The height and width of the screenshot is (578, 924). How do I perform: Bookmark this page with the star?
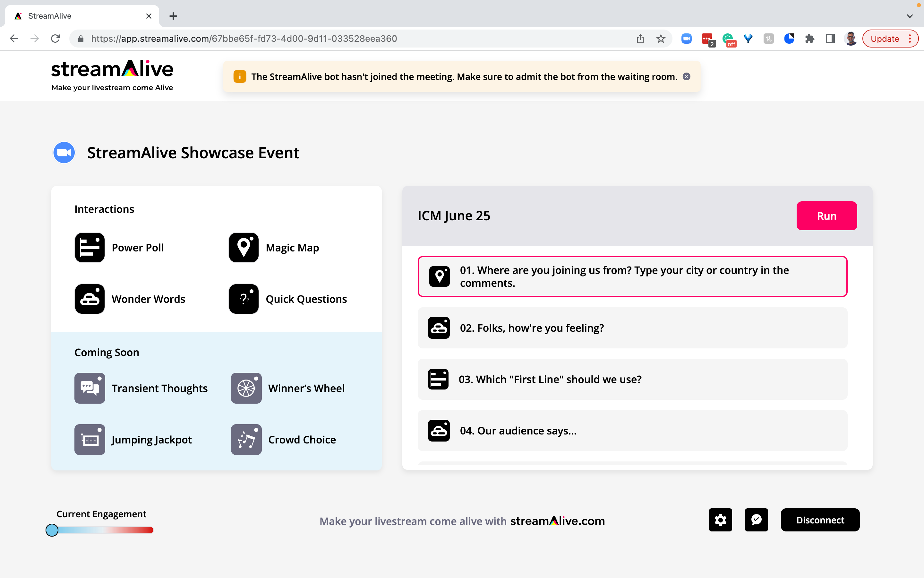point(661,39)
